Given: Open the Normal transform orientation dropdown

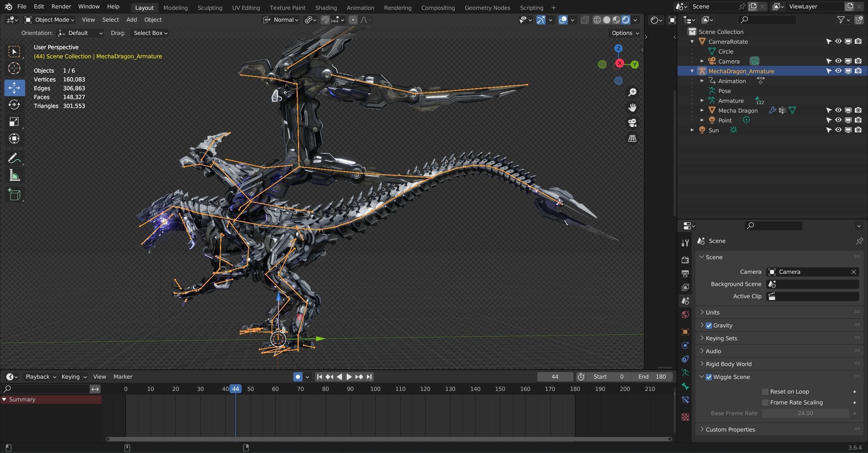Looking at the screenshot, I should [281, 20].
